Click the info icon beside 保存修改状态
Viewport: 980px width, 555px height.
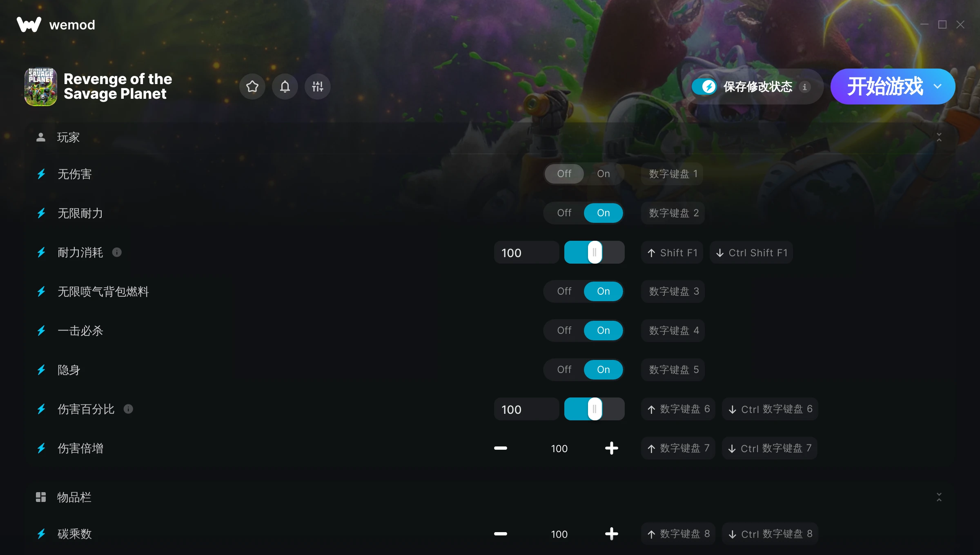[x=805, y=87]
